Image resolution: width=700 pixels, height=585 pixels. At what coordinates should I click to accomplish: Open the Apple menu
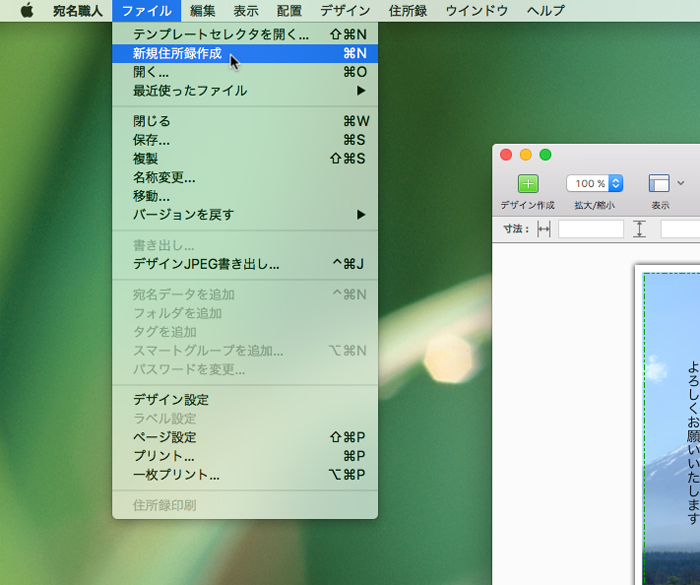click(27, 11)
